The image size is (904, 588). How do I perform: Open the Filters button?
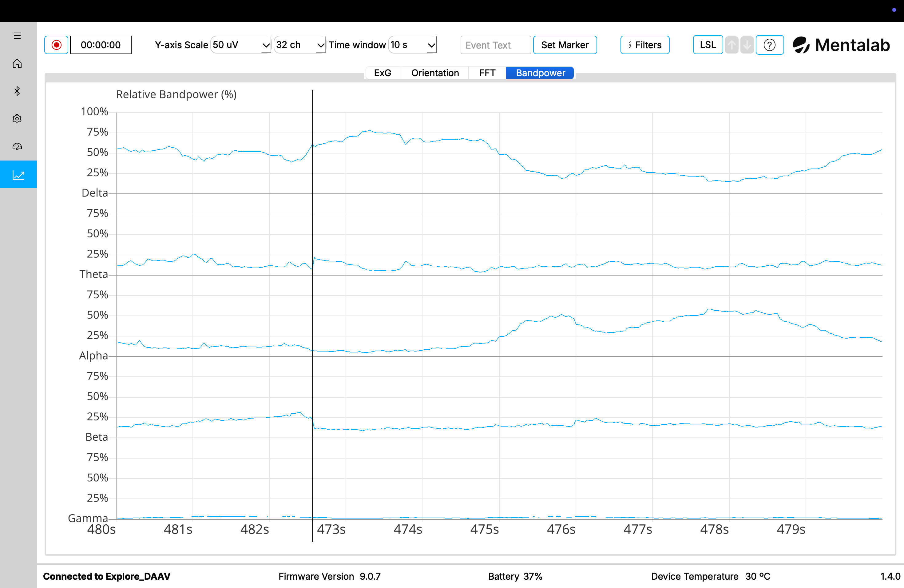(x=644, y=45)
